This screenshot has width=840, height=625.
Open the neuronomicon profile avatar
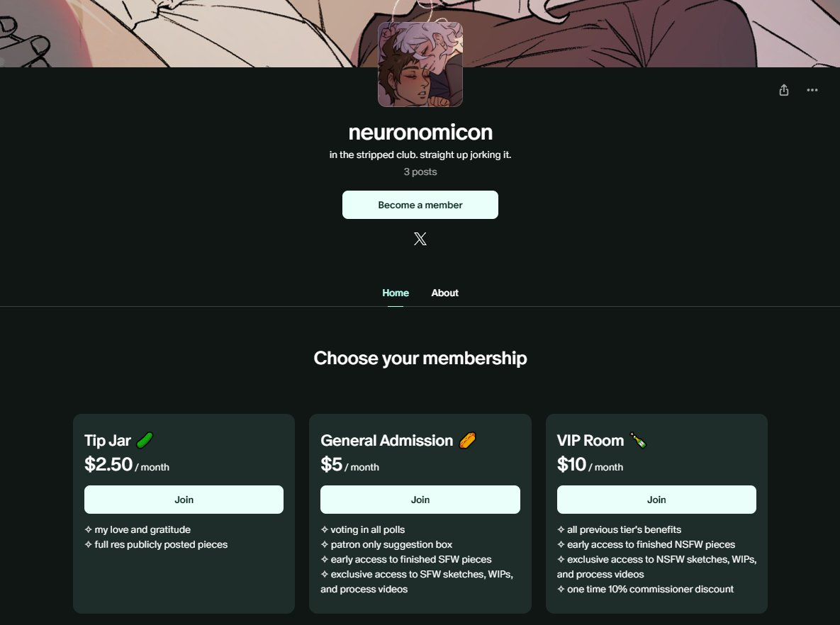[x=420, y=64]
